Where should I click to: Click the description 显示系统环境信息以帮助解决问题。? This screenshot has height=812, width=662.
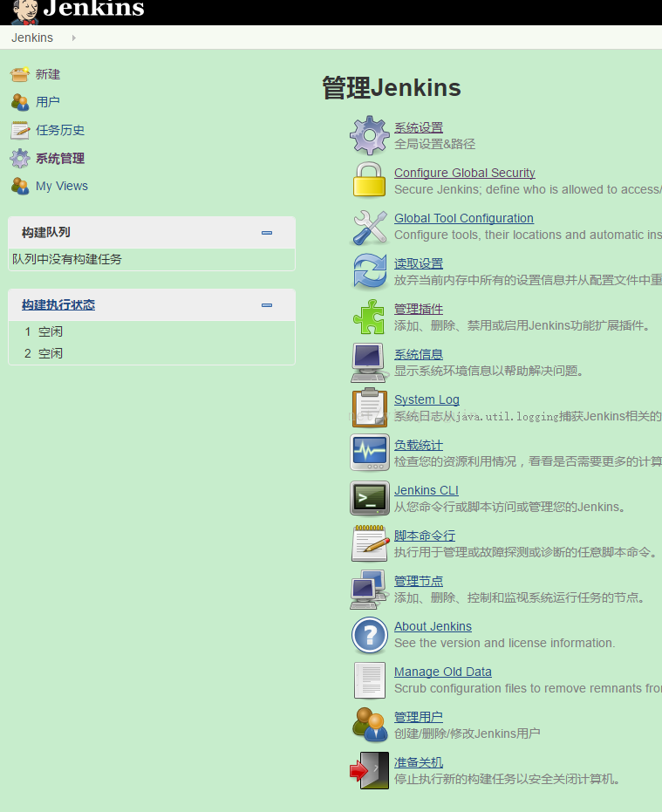tap(489, 371)
